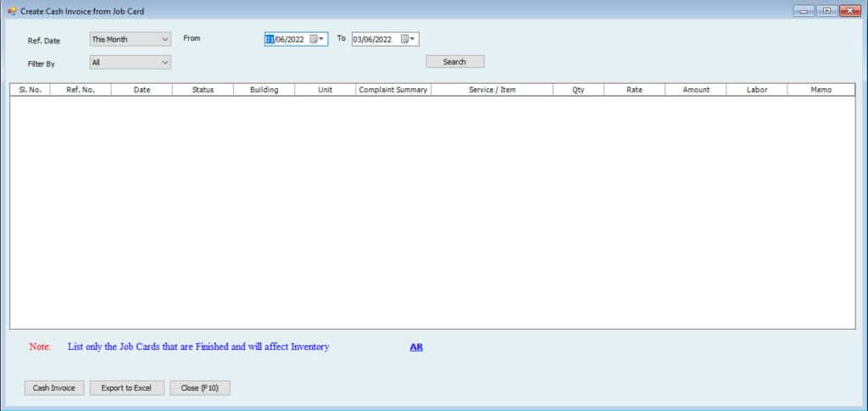The image size is (868, 411).
Task: Open the AR link
Action: click(416, 347)
